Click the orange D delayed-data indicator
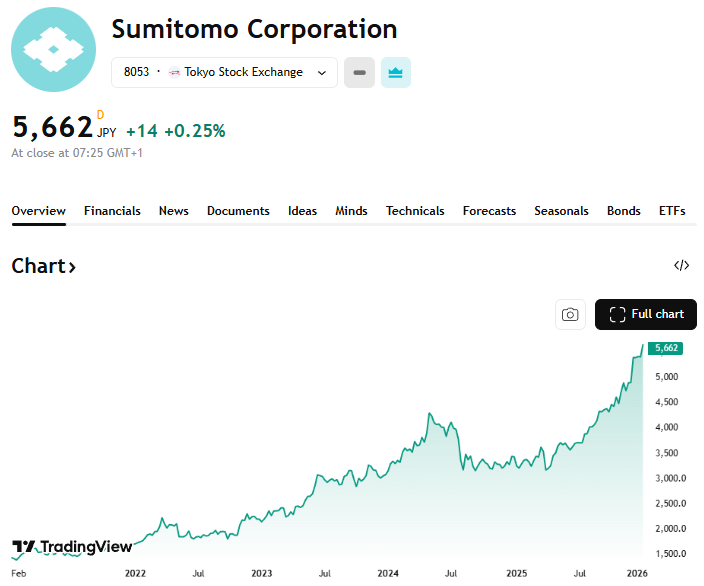Viewport: 704px width, 586px height. point(100,115)
